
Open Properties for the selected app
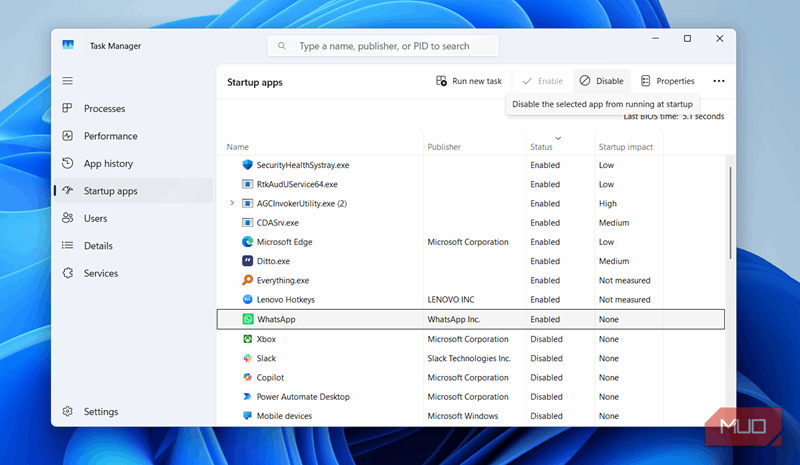click(x=667, y=81)
